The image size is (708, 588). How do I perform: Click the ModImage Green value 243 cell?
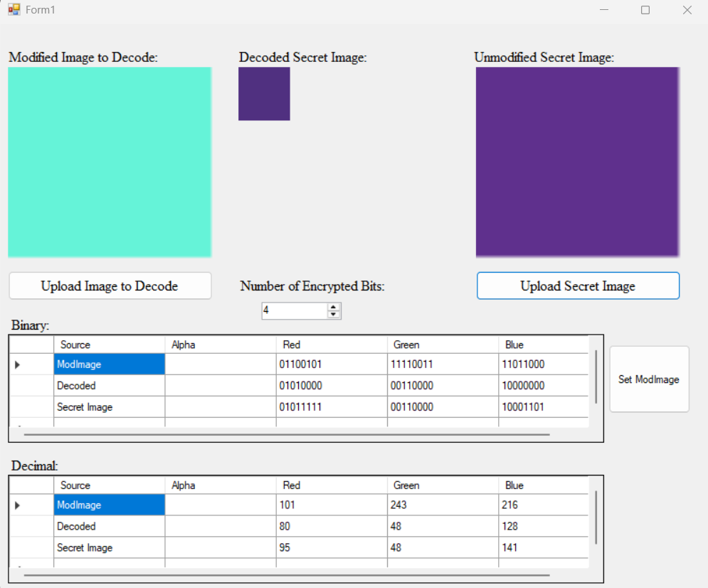pyautogui.click(x=442, y=505)
